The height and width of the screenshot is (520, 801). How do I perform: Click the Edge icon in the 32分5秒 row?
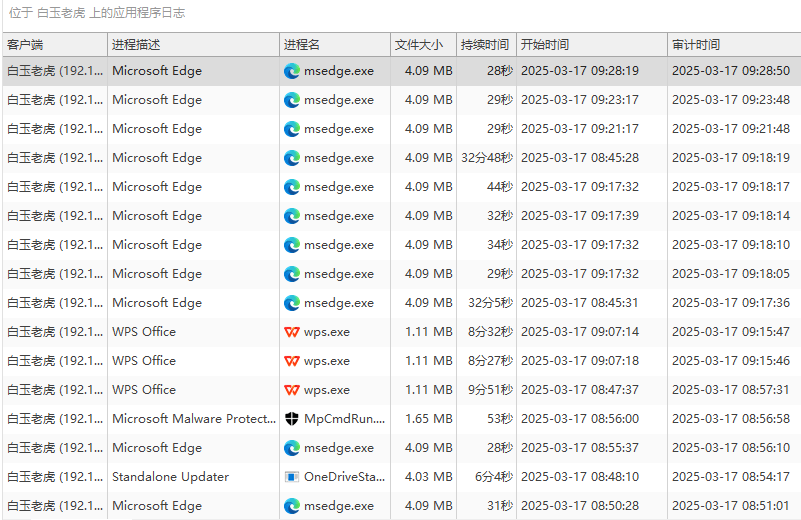tap(292, 303)
